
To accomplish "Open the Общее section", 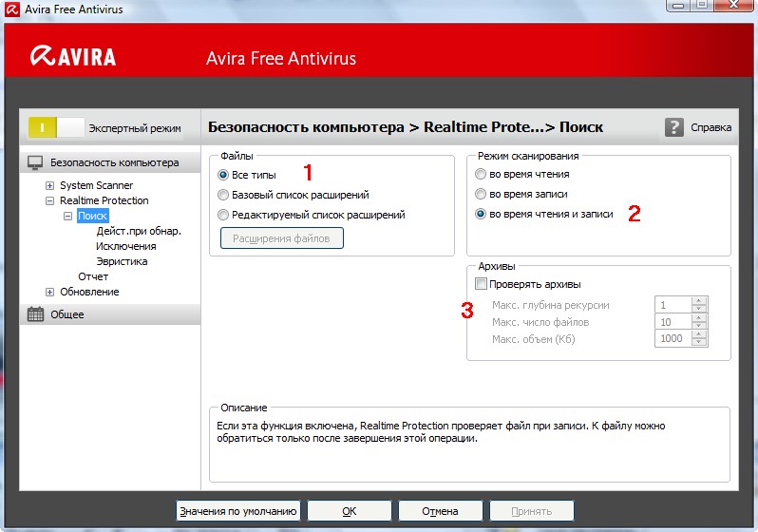I will click(x=110, y=314).
